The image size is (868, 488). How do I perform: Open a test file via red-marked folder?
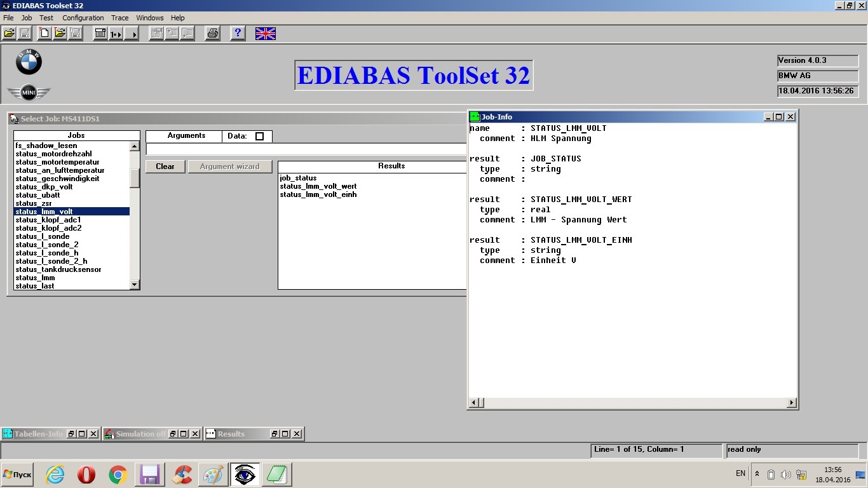point(60,34)
